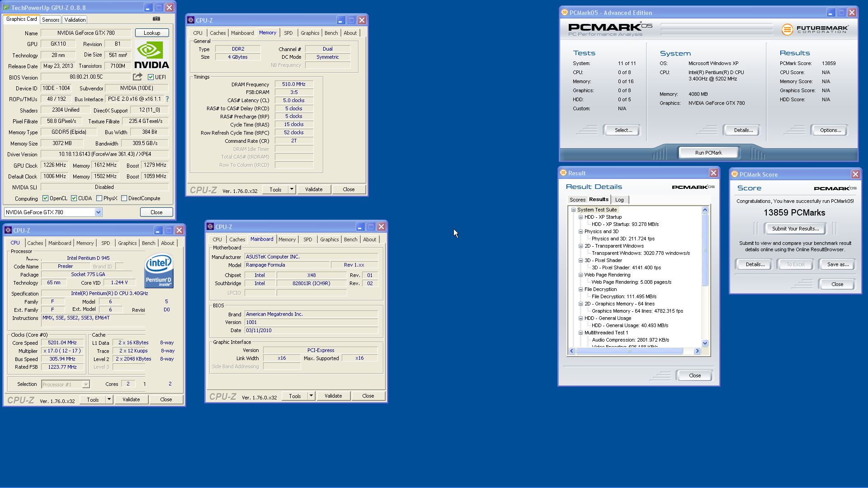Switch to the Sensors tab in GPU-Z
868x488 pixels.
click(51, 20)
